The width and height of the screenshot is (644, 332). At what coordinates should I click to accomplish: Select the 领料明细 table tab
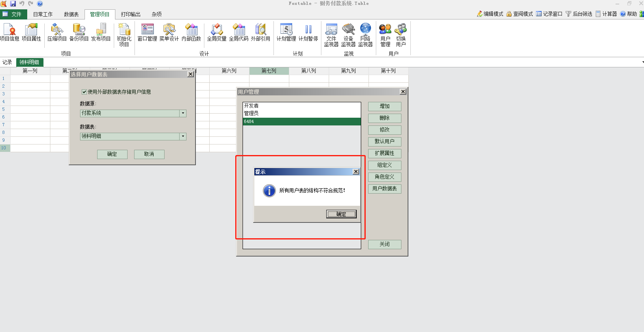click(x=30, y=62)
